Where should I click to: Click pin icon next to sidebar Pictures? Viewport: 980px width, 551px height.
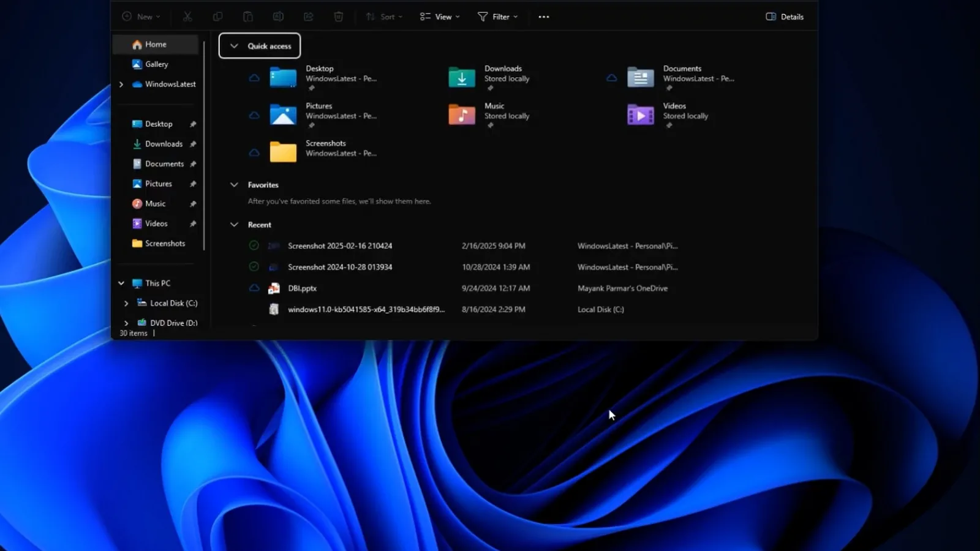pyautogui.click(x=193, y=184)
